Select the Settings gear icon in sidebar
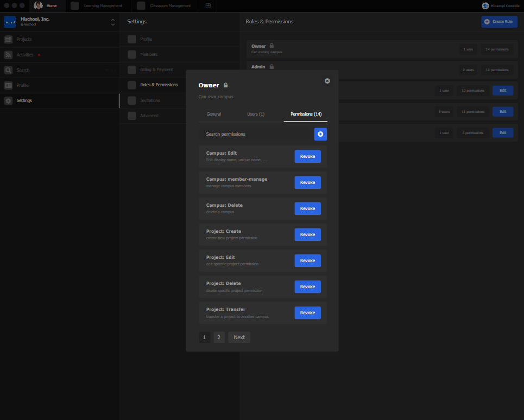The image size is (524, 420). [8, 100]
